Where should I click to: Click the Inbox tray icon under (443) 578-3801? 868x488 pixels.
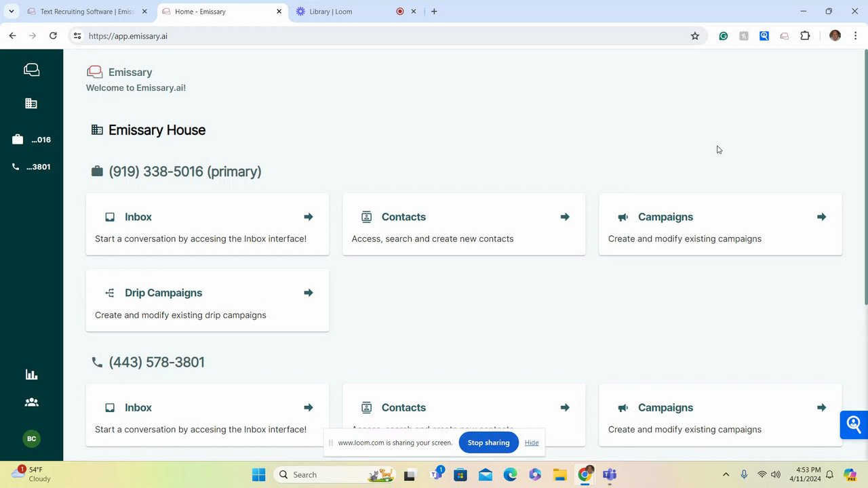point(110,407)
